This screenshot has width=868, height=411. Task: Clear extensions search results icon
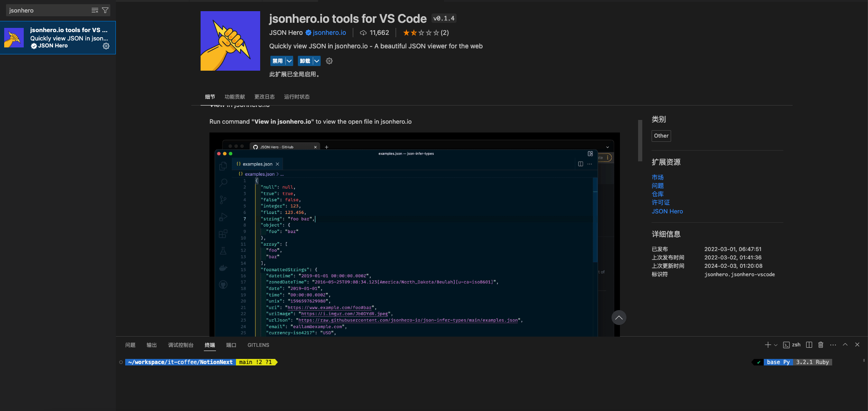coord(95,10)
